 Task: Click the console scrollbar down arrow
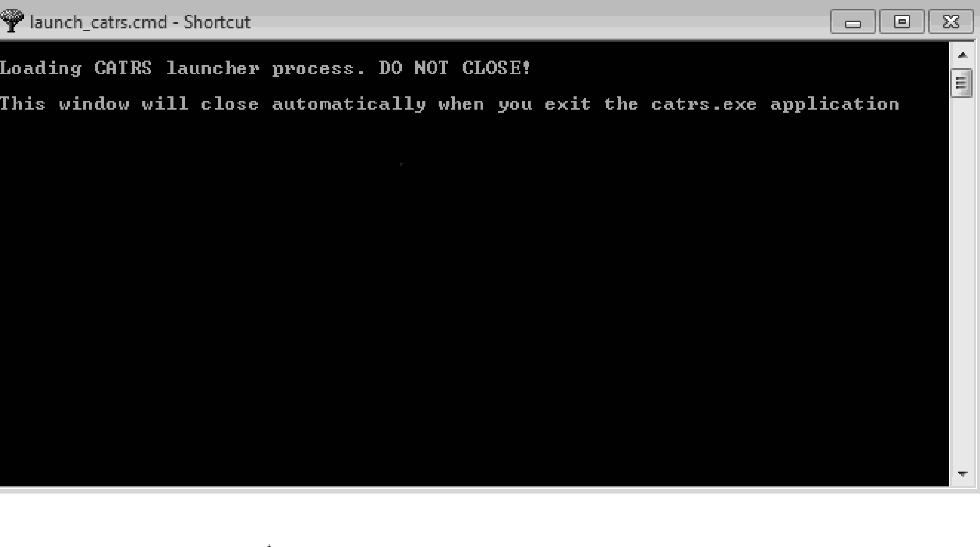coord(962,473)
